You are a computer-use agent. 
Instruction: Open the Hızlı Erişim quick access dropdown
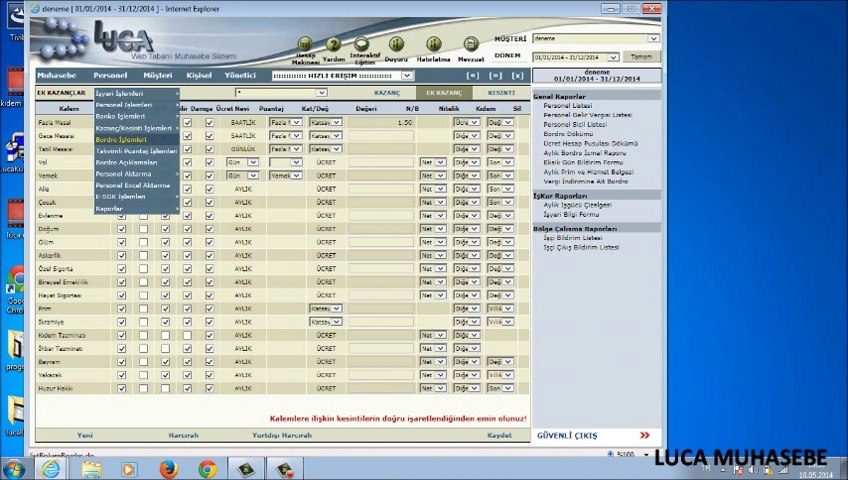coord(341,76)
